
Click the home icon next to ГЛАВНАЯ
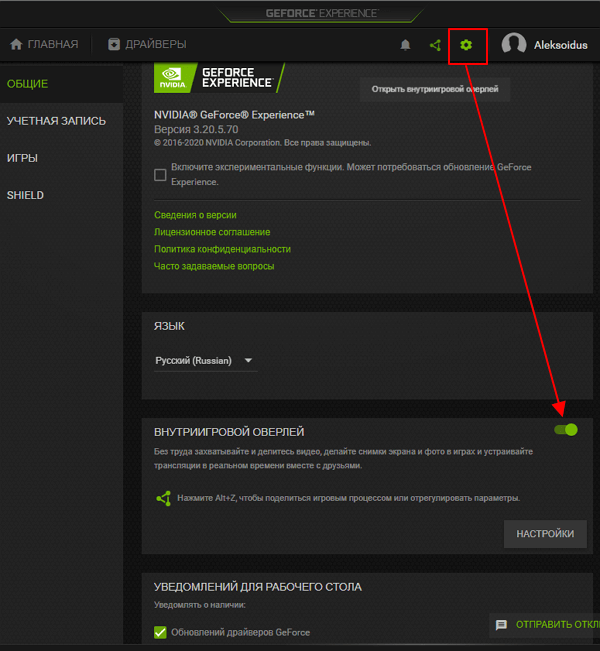tap(16, 44)
